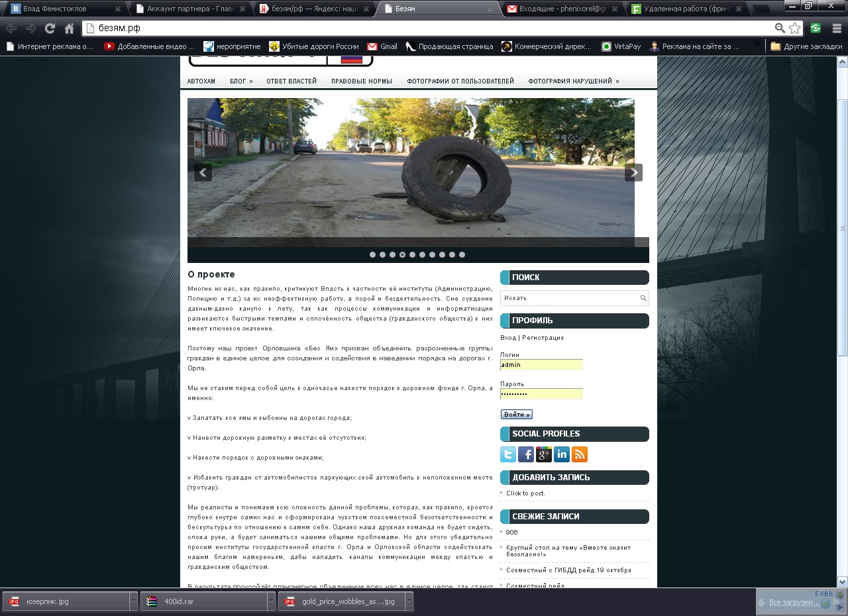Open the LinkedIn social profile
848x616 pixels.
(562, 454)
